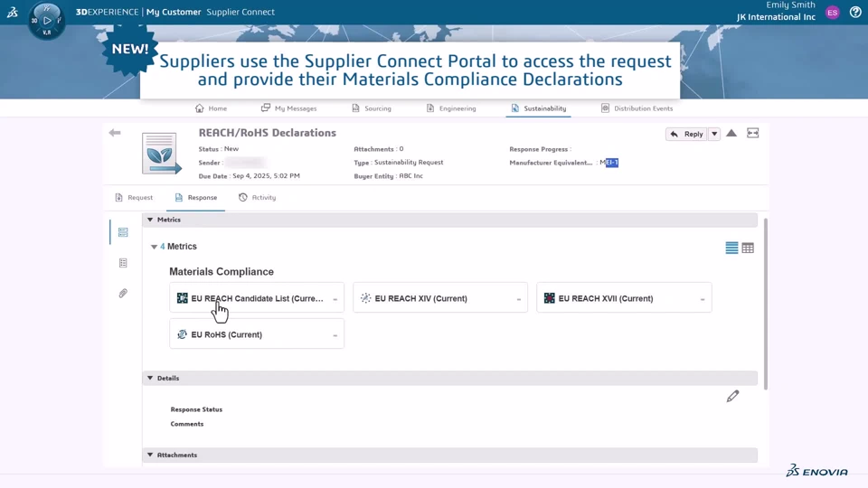Open the attachments paperclip sidebar icon

pyautogui.click(x=123, y=294)
